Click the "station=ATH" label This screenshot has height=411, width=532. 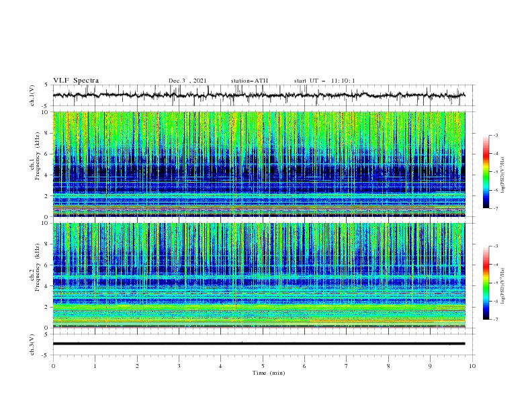(x=249, y=81)
